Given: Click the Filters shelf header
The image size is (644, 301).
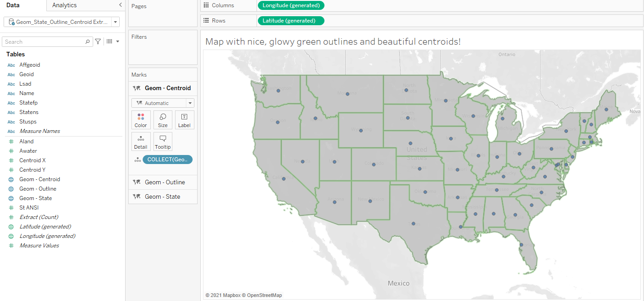Looking at the screenshot, I should click(139, 37).
